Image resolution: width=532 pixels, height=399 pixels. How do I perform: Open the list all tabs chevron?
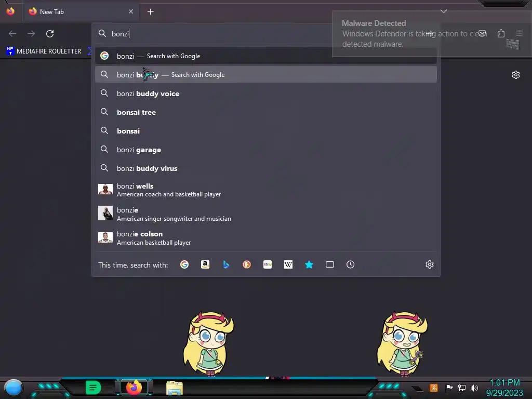click(444, 11)
